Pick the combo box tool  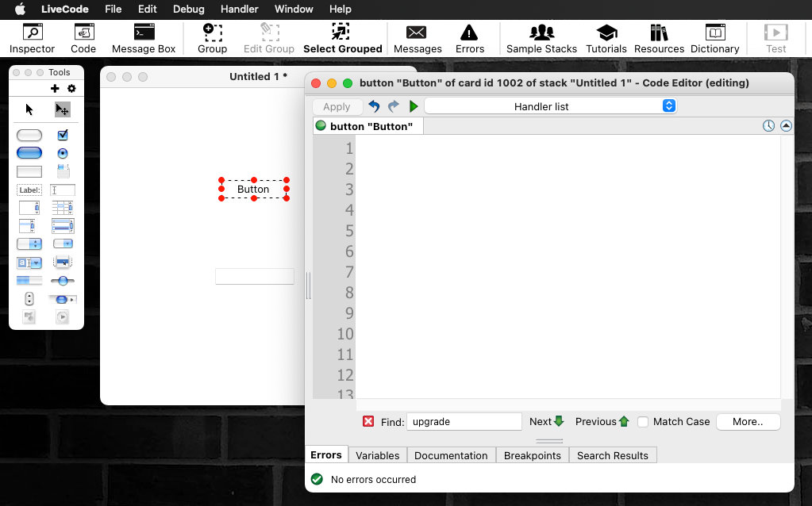point(29,263)
